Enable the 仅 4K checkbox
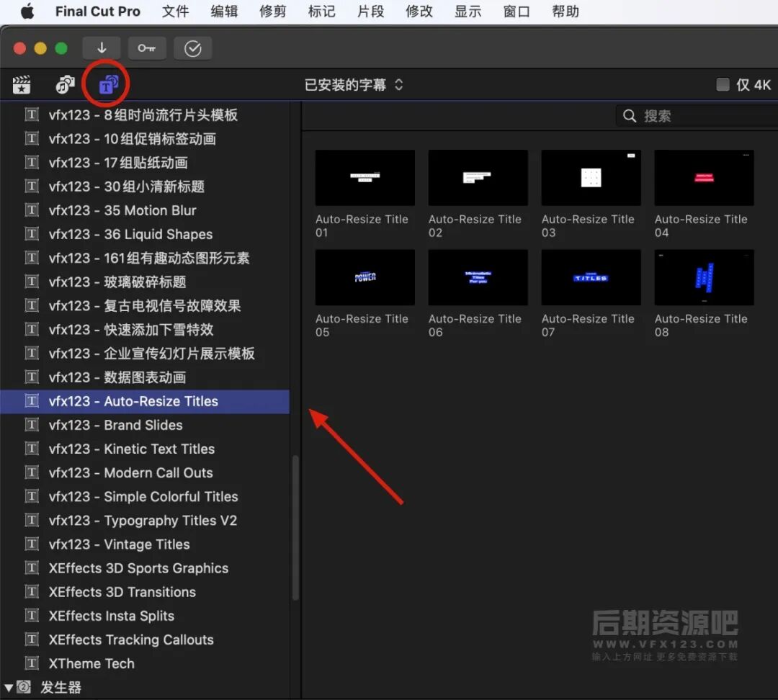The image size is (778, 700). tap(723, 84)
